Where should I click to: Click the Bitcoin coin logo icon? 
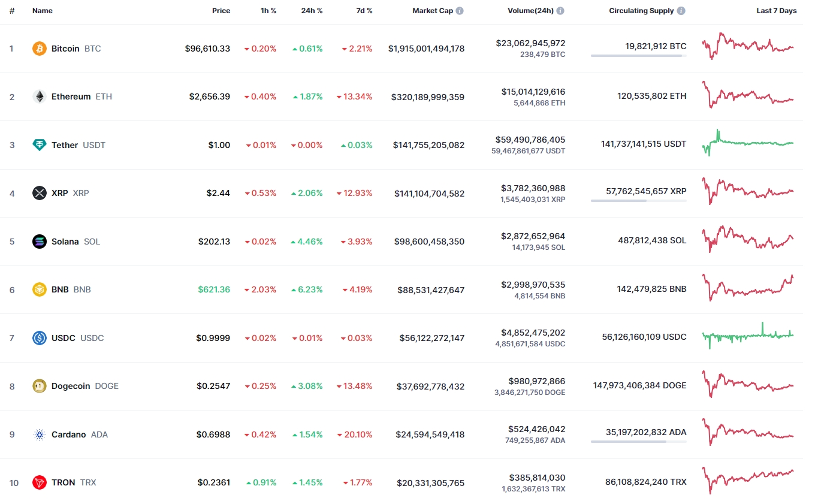coord(39,49)
